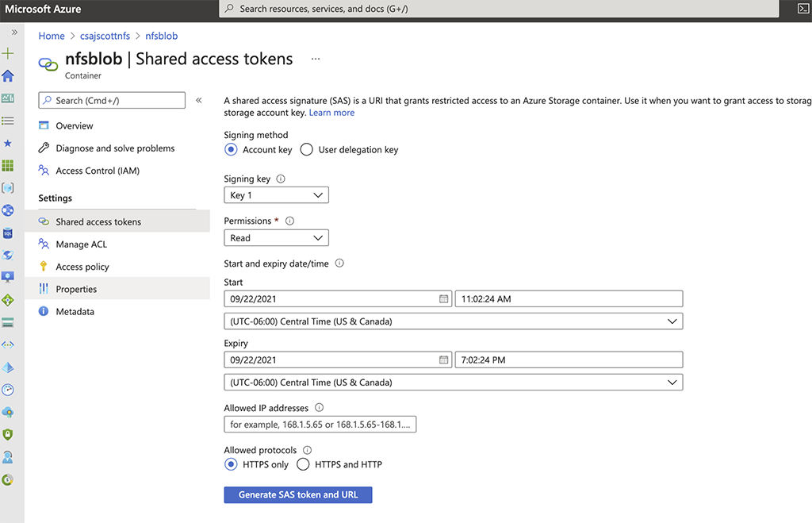Open Resource groups cube icon
Image resolution: width=812 pixels, height=523 pixels.
click(8, 187)
